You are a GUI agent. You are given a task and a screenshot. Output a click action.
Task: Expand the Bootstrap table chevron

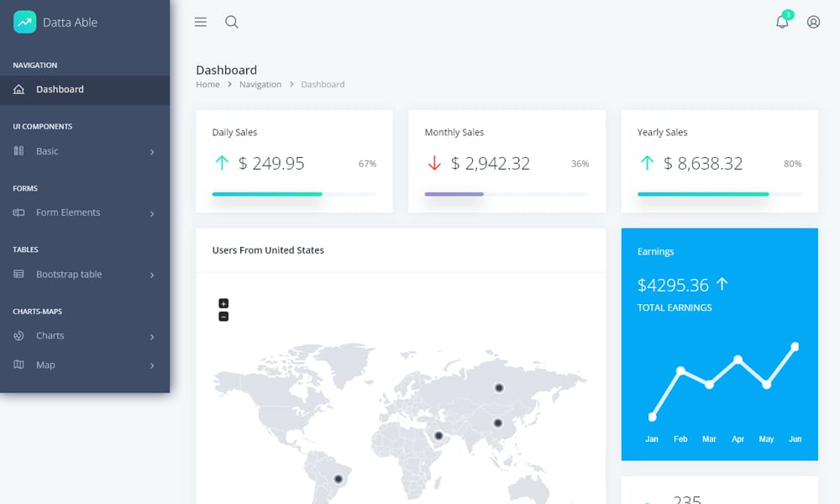(152, 276)
